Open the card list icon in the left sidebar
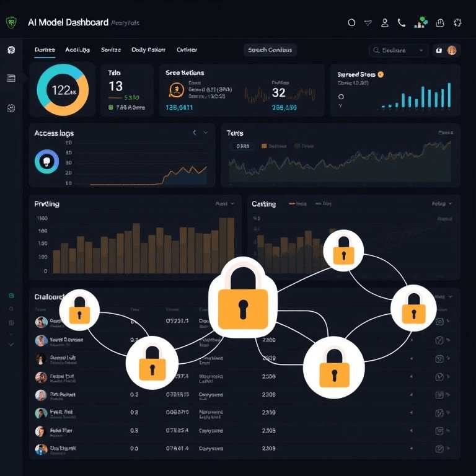The height and width of the screenshot is (476, 476). [11, 78]
